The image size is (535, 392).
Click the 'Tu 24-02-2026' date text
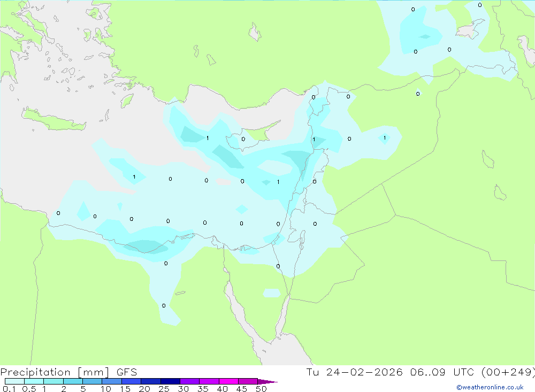pyautogui.click(x=355, y=372)
